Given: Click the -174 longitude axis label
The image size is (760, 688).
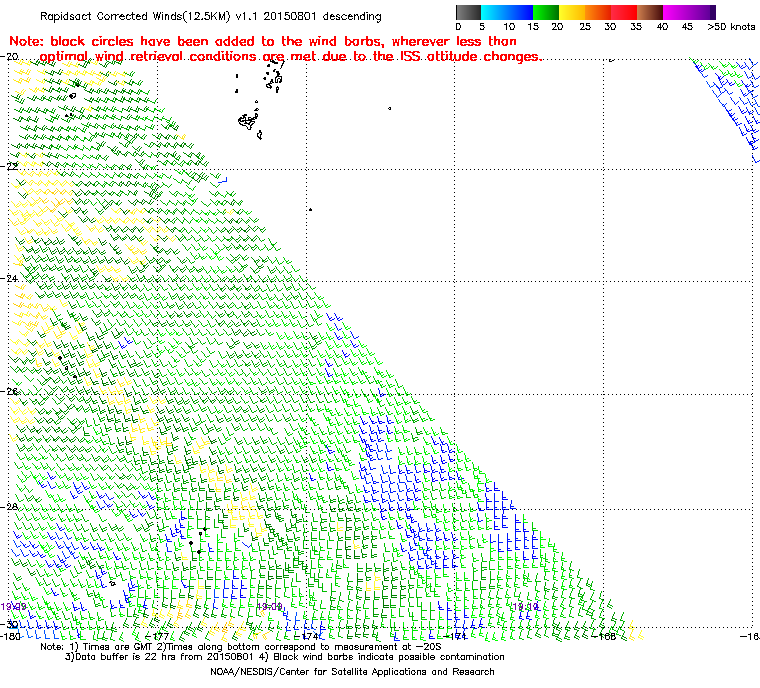Looking at the screenshot, I should (308, 636).
